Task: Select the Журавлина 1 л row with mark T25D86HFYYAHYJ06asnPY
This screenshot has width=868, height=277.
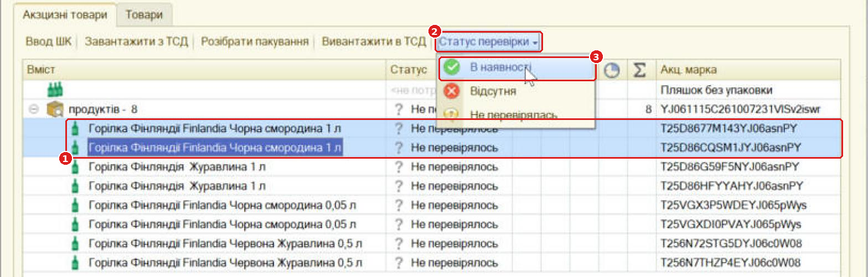Action: (432, 186)
